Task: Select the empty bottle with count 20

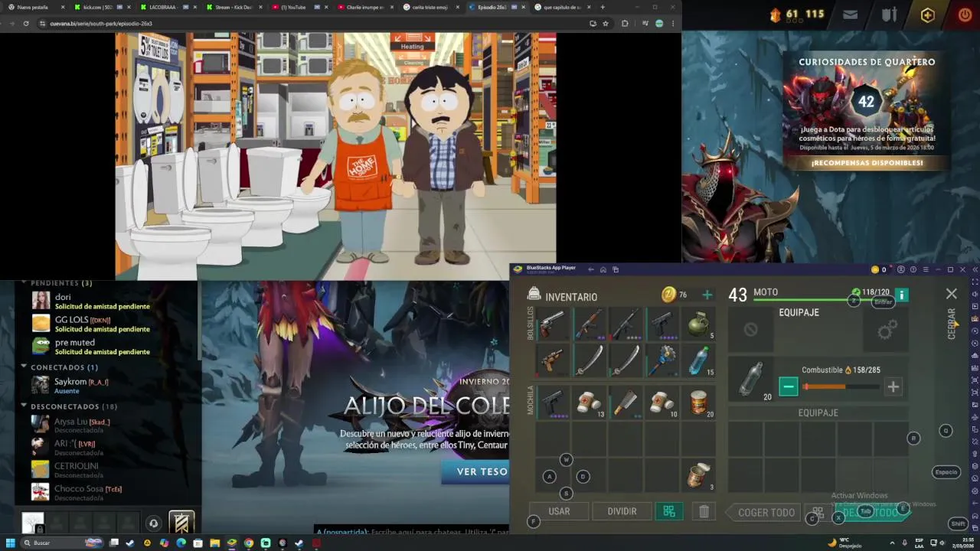Action: click(x=751, y=380)
